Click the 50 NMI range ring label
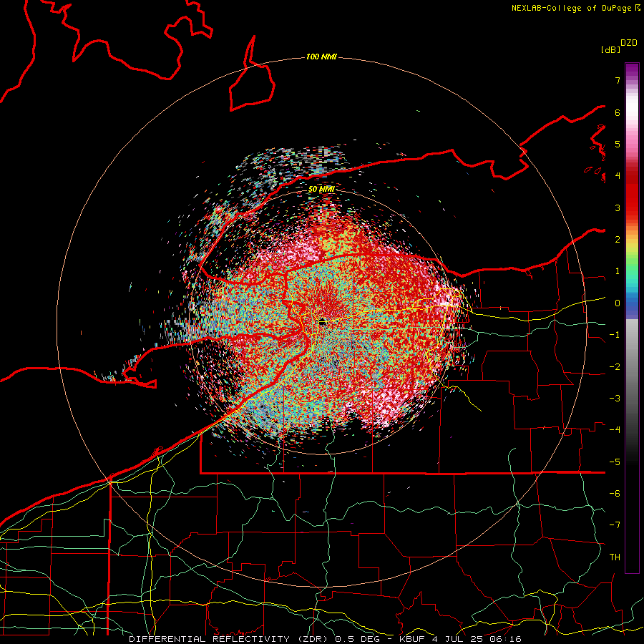This screenshot has width=644, height=644. 321,190
